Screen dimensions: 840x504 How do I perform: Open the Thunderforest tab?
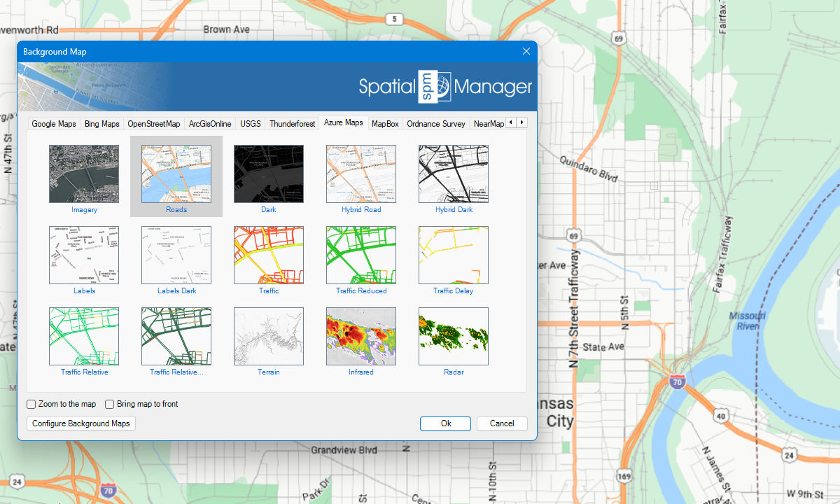pos(292,124)
